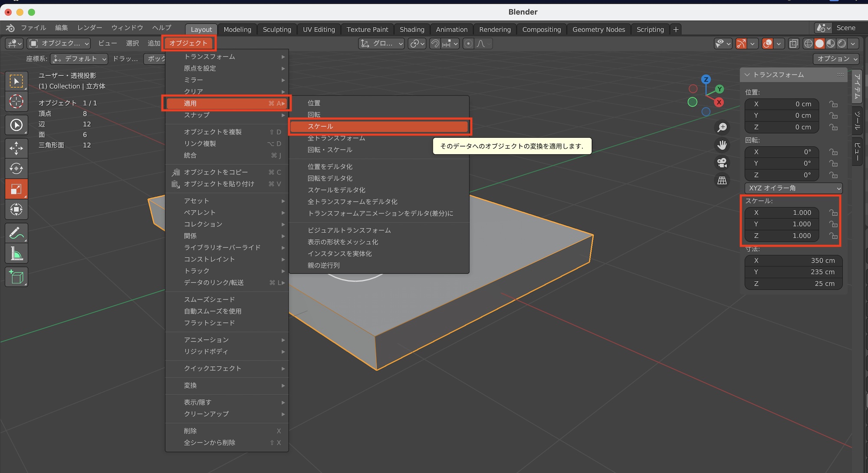Image resolution: width=868 pixels, height=473 pixels.
Task: Select the Rotate tool icon
Action: (x=16, y=169)
